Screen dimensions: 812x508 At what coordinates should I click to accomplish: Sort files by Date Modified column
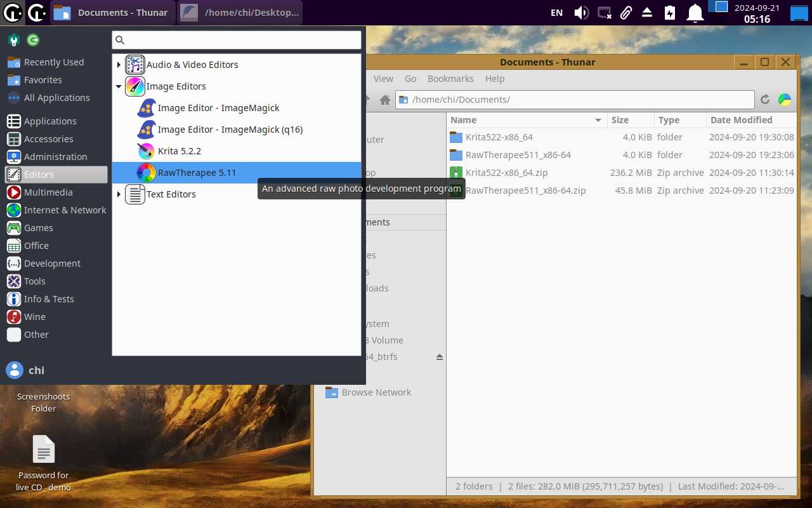[x=751, y=120]
